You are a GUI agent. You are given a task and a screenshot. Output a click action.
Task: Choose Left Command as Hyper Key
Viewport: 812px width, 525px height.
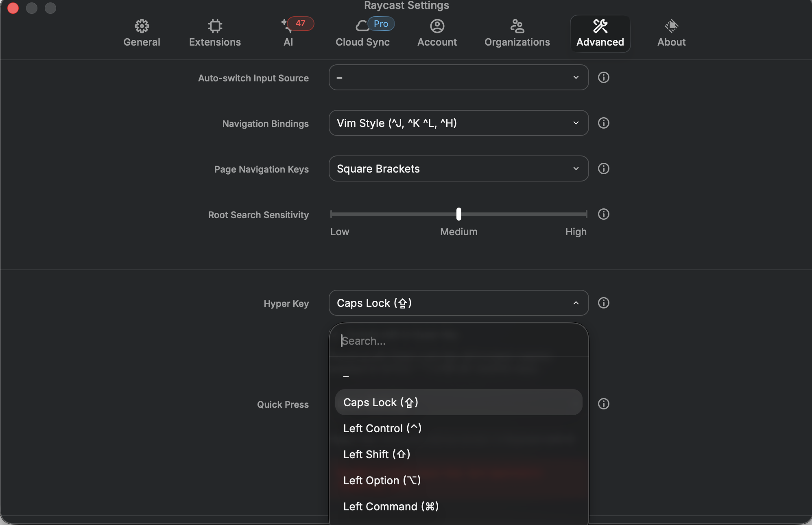coord(458,506)
